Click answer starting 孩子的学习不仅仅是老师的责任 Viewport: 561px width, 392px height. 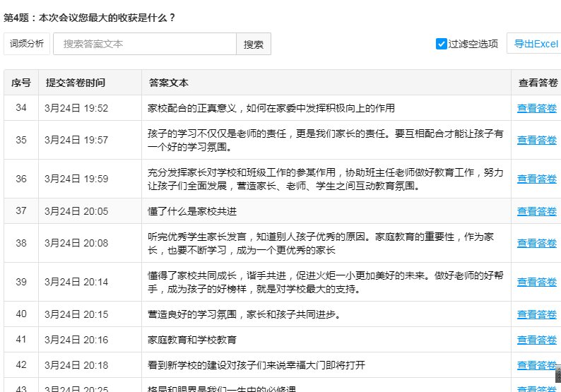pyautogui.click(x=326, y=140)
